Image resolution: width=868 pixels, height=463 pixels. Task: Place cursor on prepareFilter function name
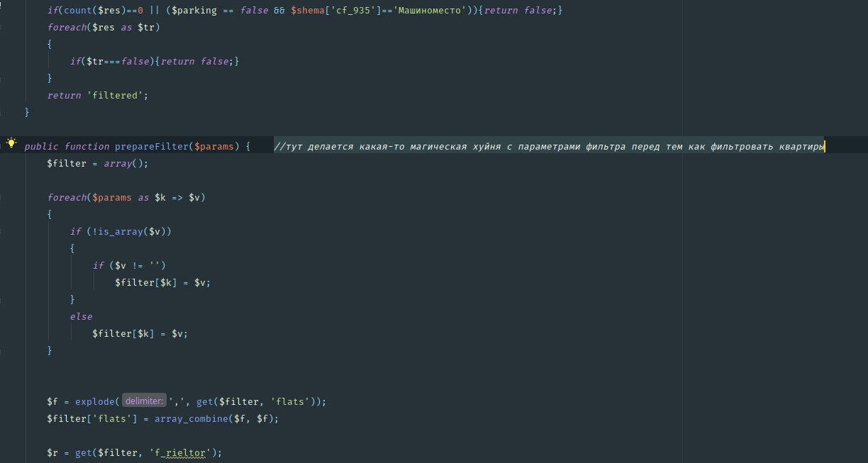pos(152,146)
